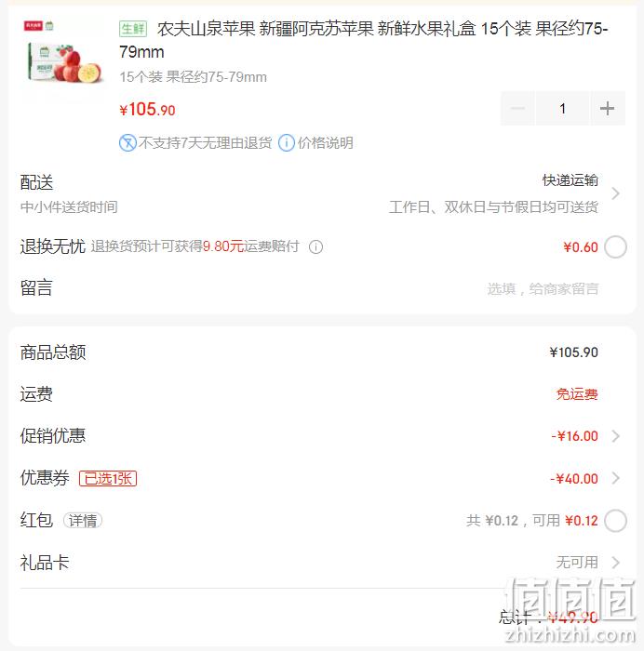Click the 红包 详情 button
This screenshot has height=651, width=644.
tap(83, 521)
